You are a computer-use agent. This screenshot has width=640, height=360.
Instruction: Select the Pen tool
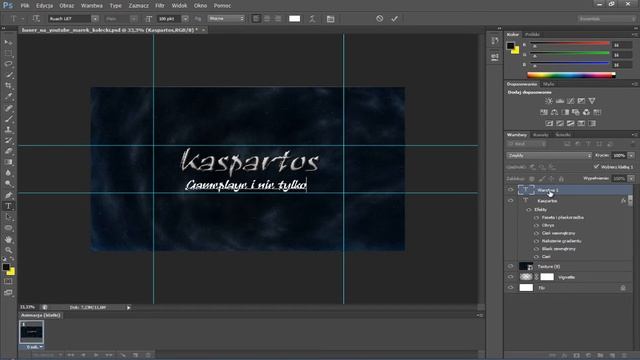coord(8,195)
